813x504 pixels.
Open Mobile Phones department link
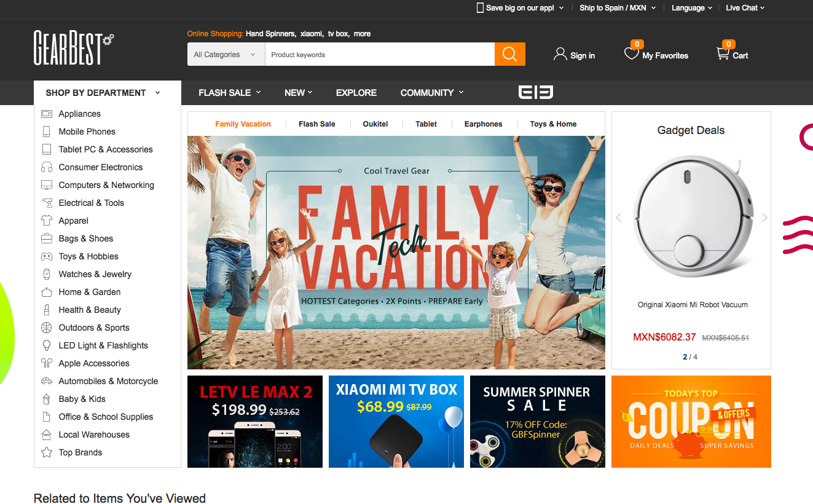pos(87,132)
